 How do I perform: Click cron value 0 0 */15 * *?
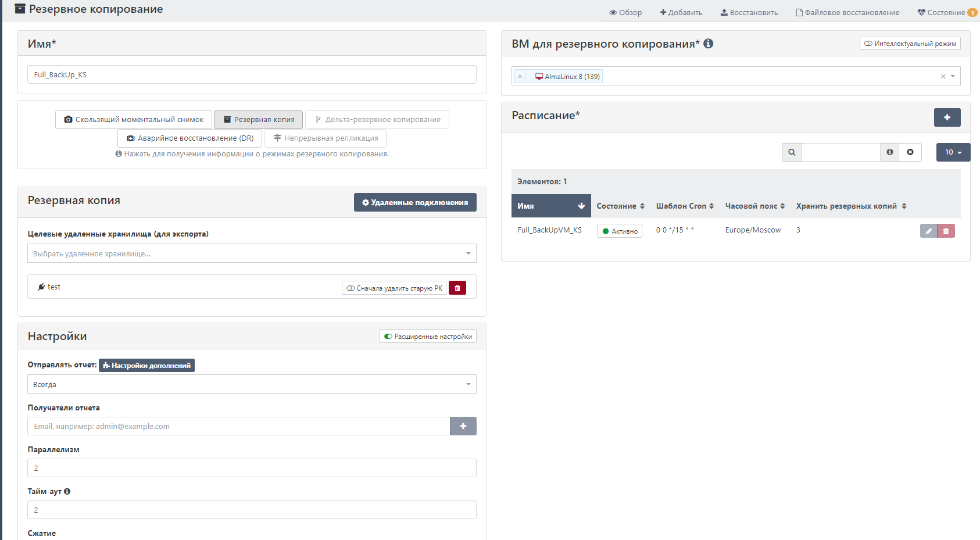[675, 230]
